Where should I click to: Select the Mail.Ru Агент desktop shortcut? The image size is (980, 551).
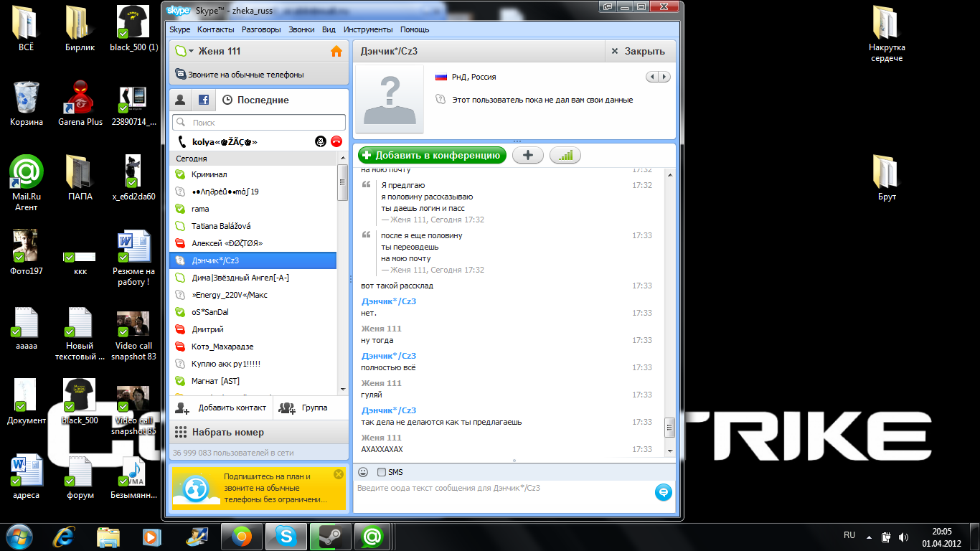(x=26, y=184)
